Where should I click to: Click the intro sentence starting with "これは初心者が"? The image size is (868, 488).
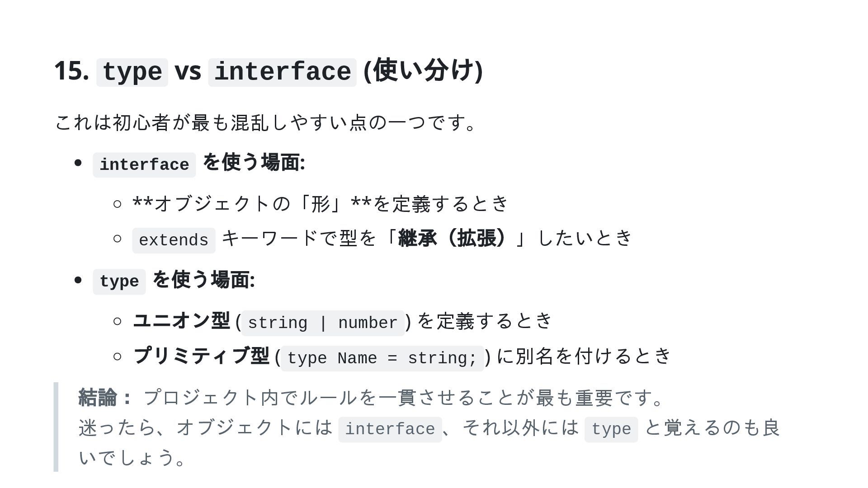(265, 123)
